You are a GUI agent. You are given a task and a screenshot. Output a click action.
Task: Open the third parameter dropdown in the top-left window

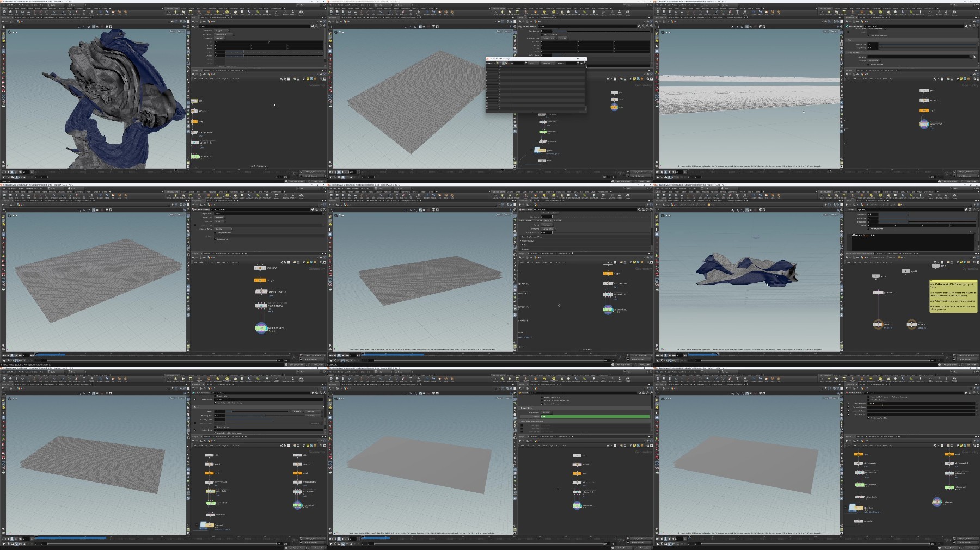pos(220,38)
